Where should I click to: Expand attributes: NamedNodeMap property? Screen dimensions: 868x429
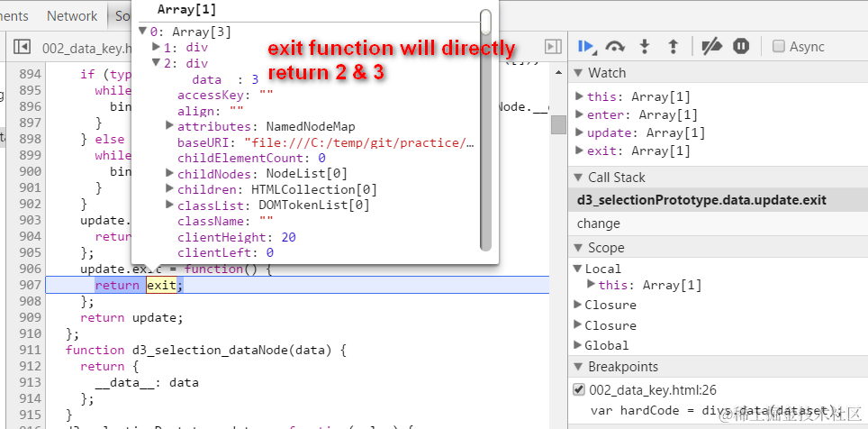(x=170, y=126)
